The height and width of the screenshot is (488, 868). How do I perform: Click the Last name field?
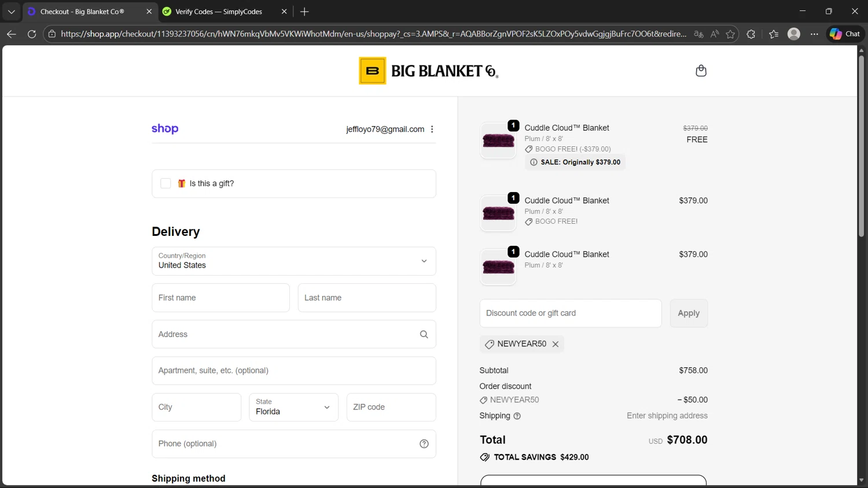[x=367, y=298]
